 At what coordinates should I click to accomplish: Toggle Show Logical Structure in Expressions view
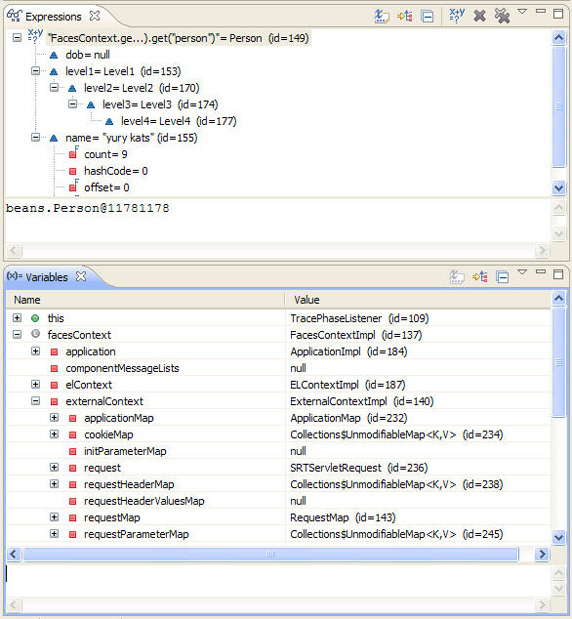pos(405,16)
